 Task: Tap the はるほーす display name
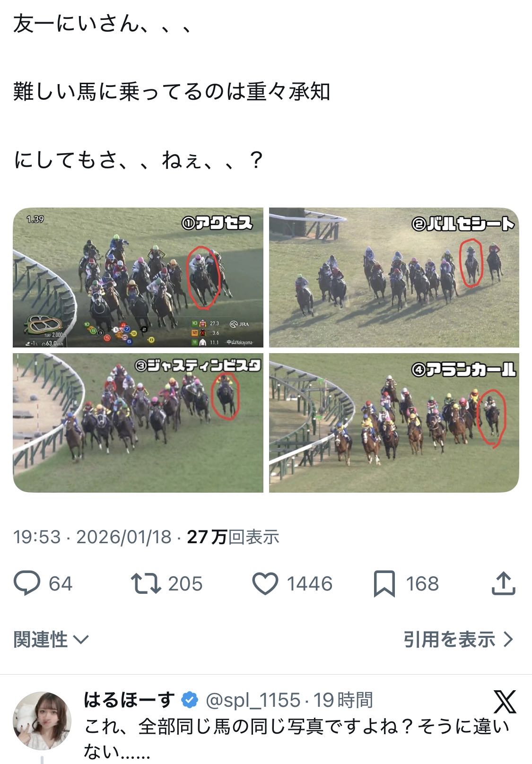point(129,700)
